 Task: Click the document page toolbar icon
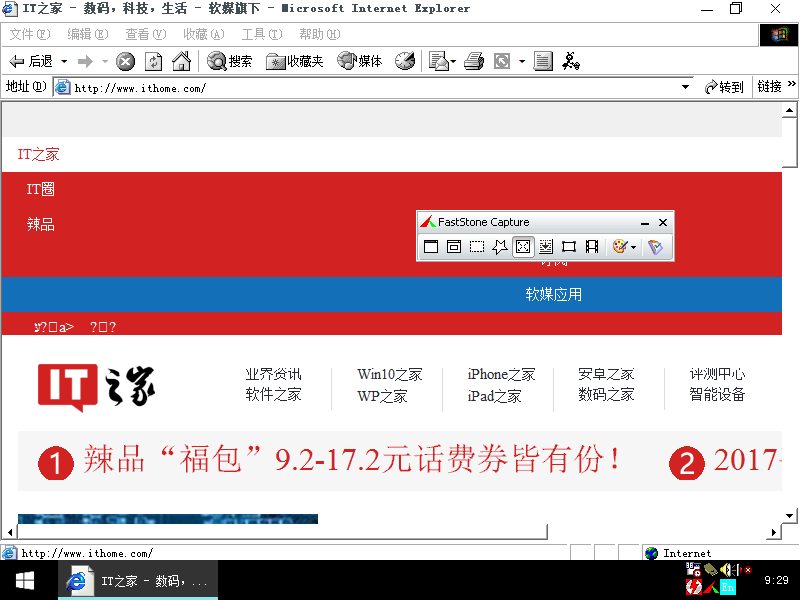(x=543, y=61)
